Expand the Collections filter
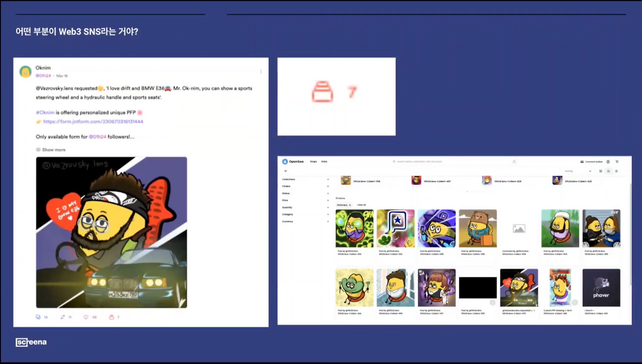The width and height of the screenshot is (642, 364). 305,179
